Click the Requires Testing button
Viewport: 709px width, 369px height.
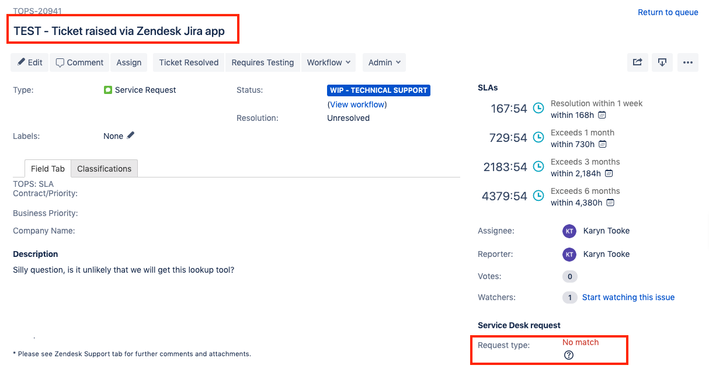click(263, 62)
